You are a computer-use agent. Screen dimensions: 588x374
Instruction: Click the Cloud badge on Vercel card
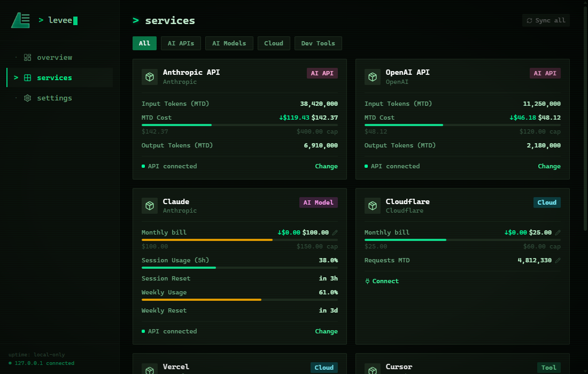[324, 368]
